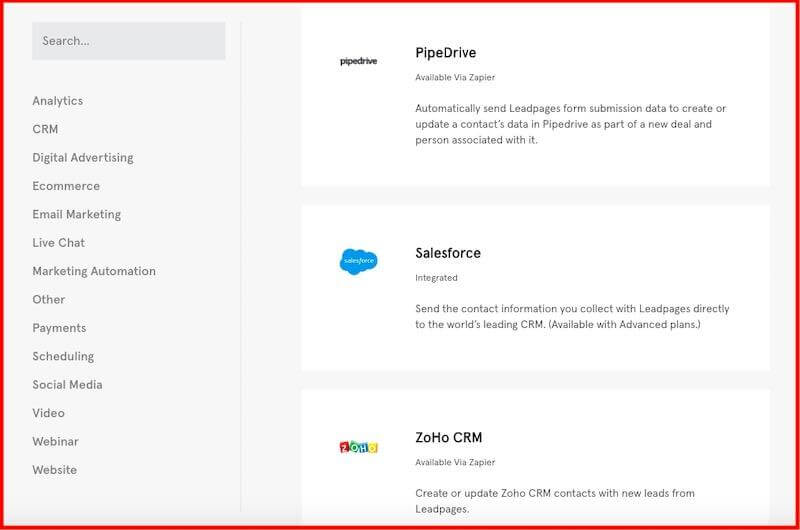Filter by Social Media

(x=67, y=385)
